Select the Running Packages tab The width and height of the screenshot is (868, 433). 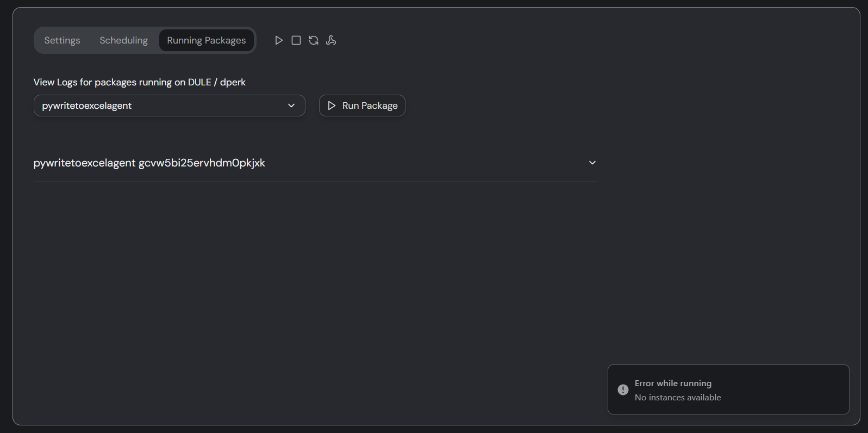point(207,40)
